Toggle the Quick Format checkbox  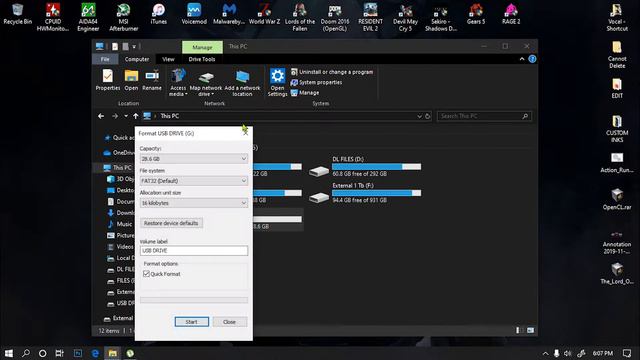coord(147,274)
